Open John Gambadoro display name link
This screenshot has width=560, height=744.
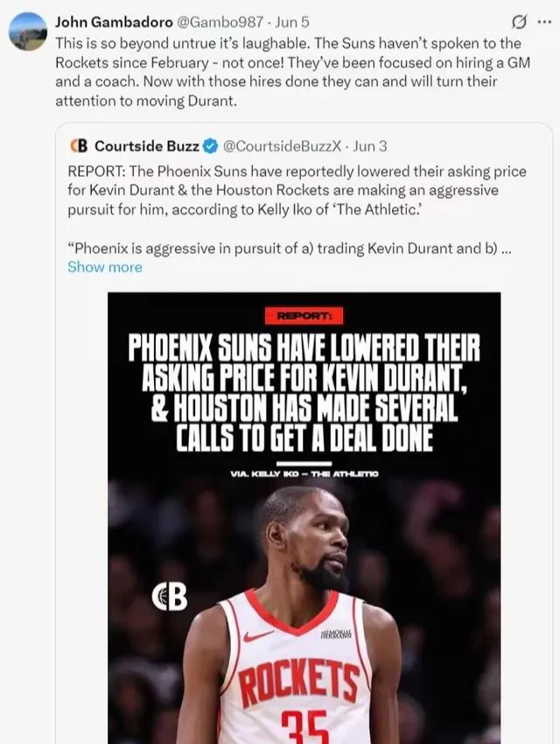114,22
